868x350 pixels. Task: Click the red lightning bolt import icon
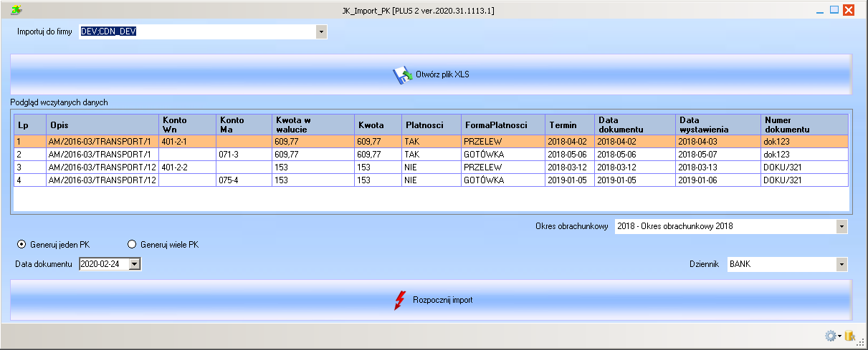(x=399, y=301)
